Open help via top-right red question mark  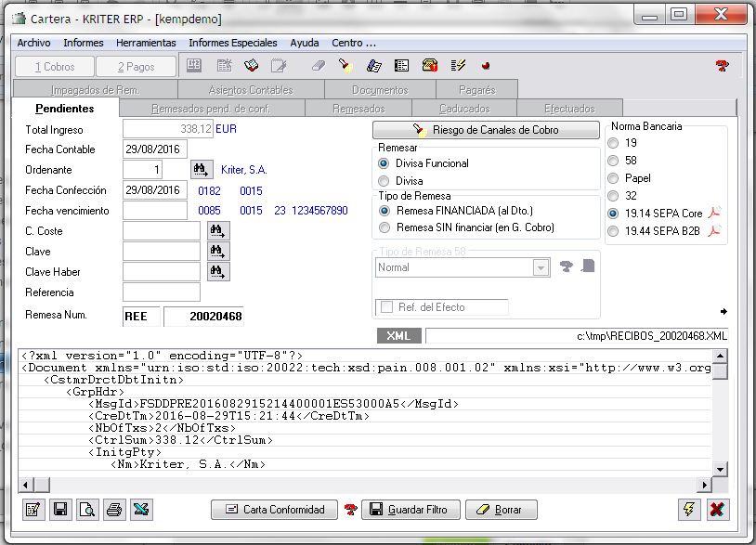pos(722,66)
